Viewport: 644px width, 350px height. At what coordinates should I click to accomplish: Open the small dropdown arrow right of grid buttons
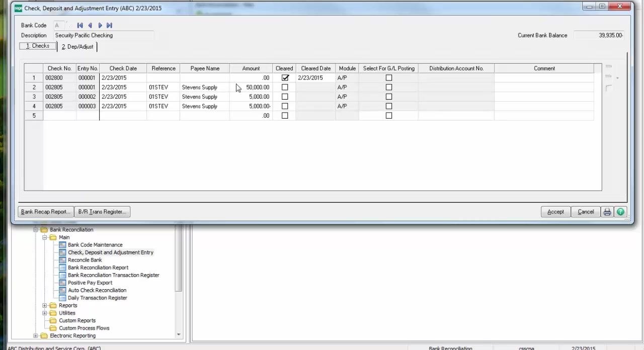click(618, 78)
